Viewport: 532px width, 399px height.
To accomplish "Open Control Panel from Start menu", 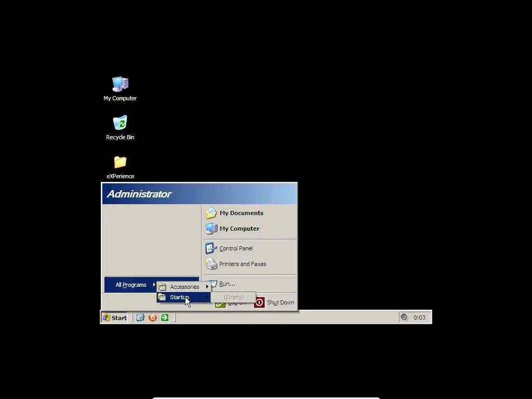I will click(250, 248).
